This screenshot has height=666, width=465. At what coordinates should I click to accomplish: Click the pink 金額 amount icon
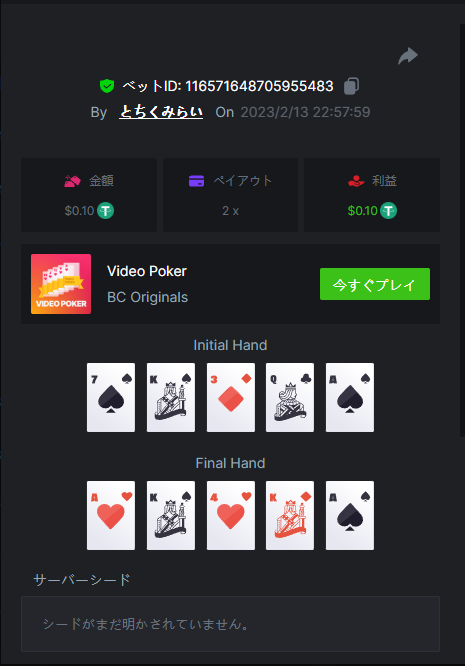point(72,181)
